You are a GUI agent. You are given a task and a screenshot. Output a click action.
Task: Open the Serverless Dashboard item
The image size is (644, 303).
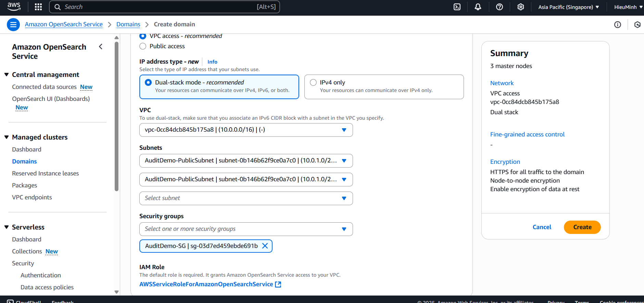(x=27, y=239)
